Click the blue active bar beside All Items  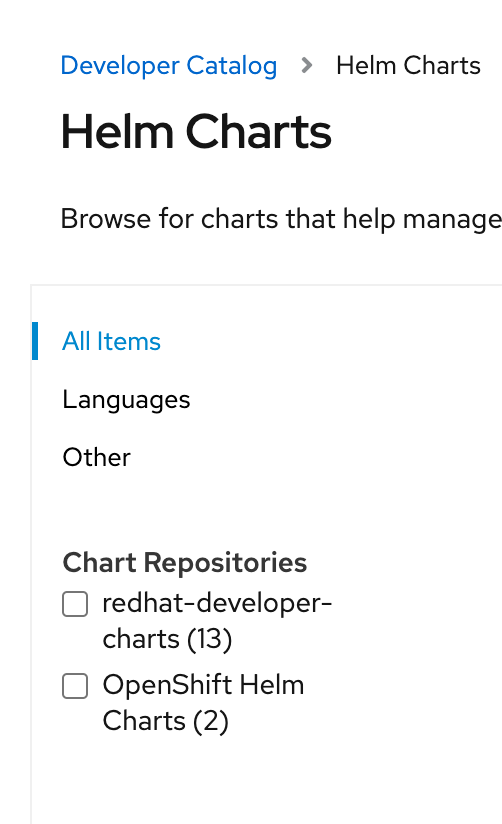(x=35, y=341)
